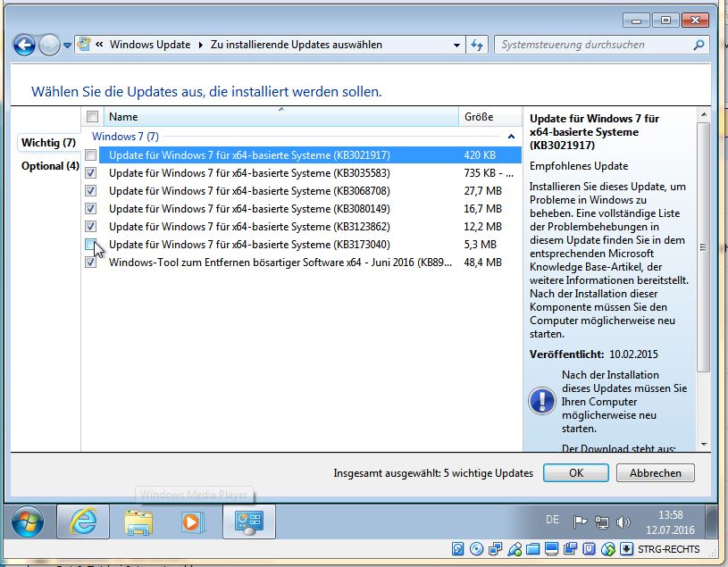
Task: Click the DE language indicator
Action: click(x=552, y=520)
